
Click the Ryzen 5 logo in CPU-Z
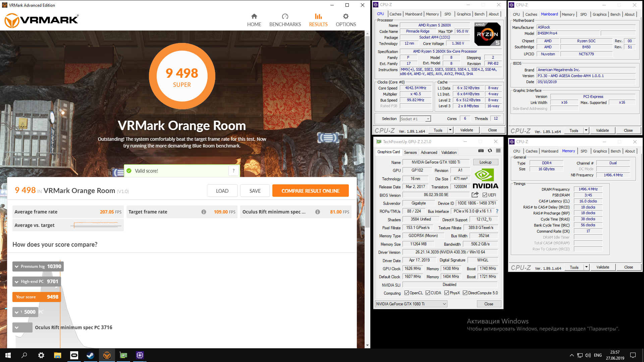488,34
